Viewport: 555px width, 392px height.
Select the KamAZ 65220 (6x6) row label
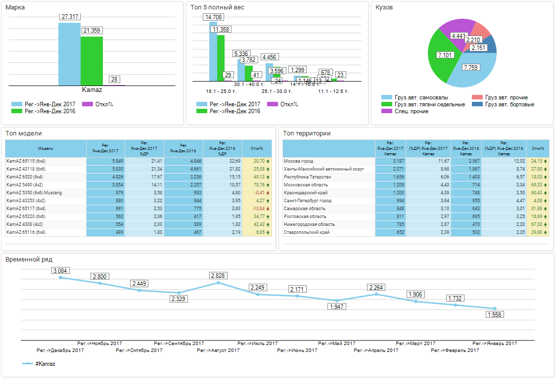[x=26, y=217]
